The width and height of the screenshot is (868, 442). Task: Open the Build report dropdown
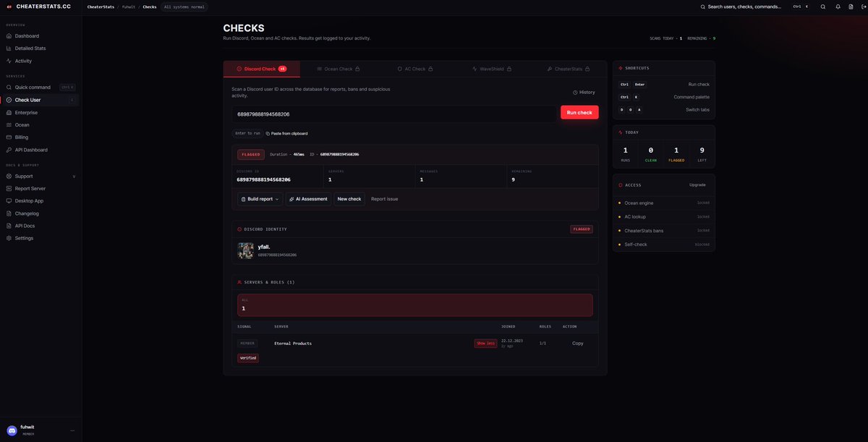click(x=260, y=199)
